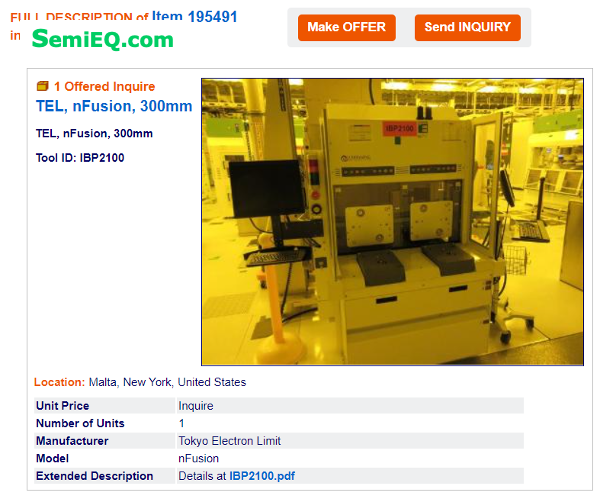Click the Unit Price 'Inquire' value
This screenshot has height=502, width=600.
pos(196,406)
